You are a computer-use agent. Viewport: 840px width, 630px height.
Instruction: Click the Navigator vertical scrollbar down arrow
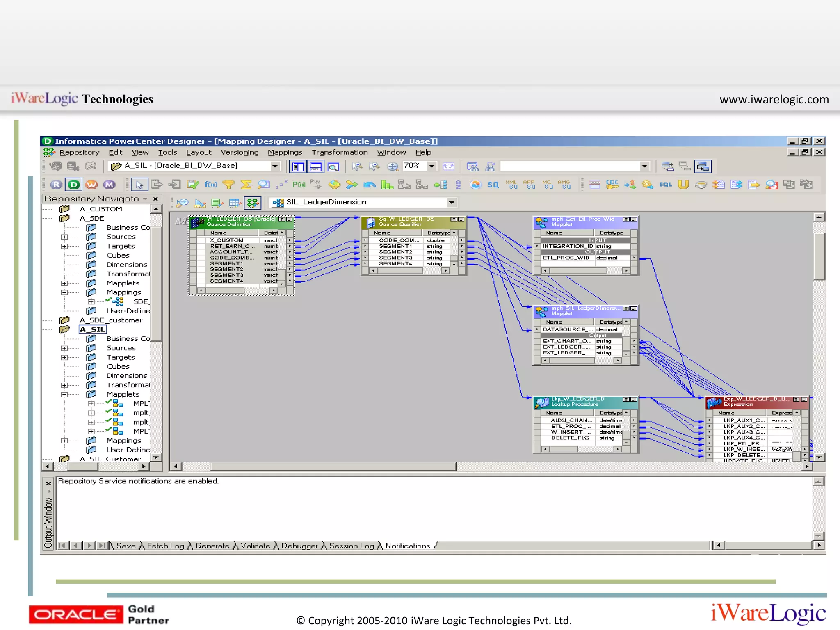tap(156, 457)
